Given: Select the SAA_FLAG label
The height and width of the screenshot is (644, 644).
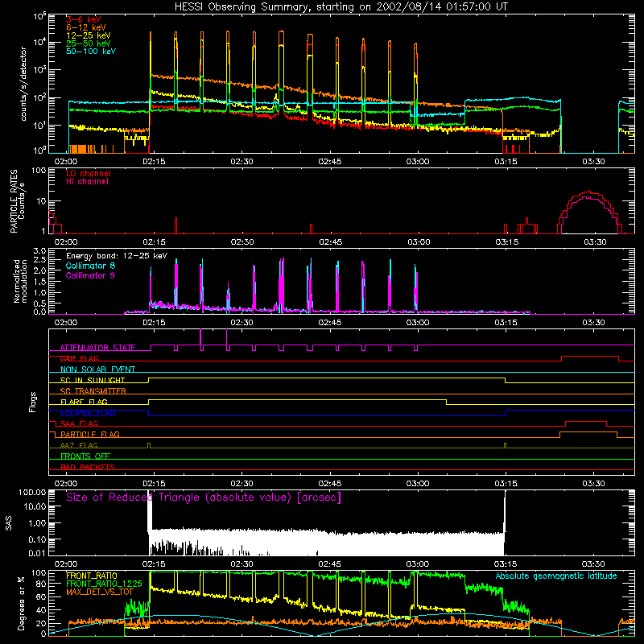Looking at the screenshot, I should [x=79, y=423].
